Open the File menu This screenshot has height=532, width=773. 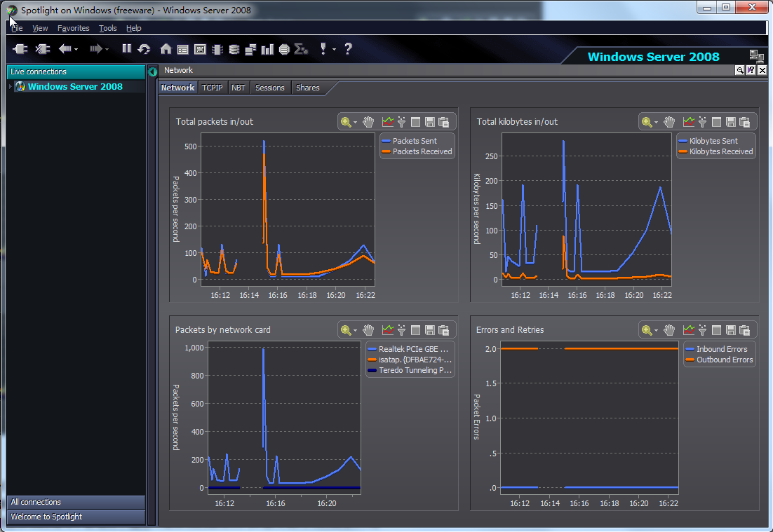pos(17,28)
